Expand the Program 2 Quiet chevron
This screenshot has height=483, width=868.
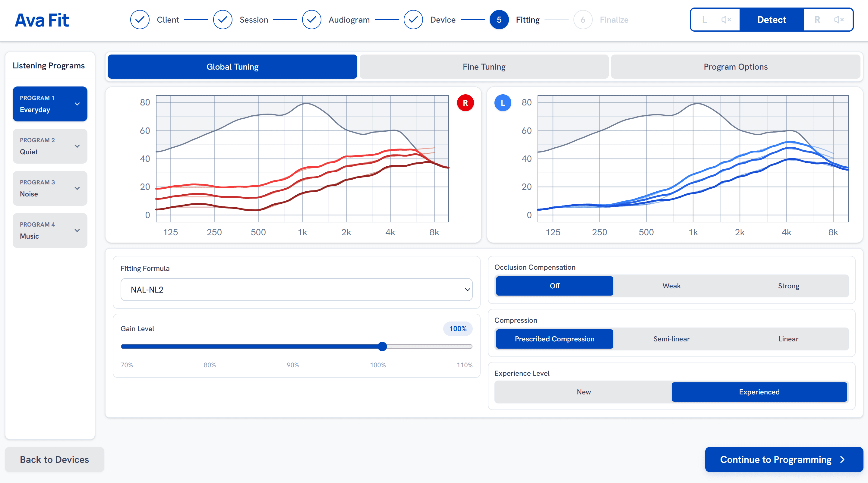click(x=77, y=146)
